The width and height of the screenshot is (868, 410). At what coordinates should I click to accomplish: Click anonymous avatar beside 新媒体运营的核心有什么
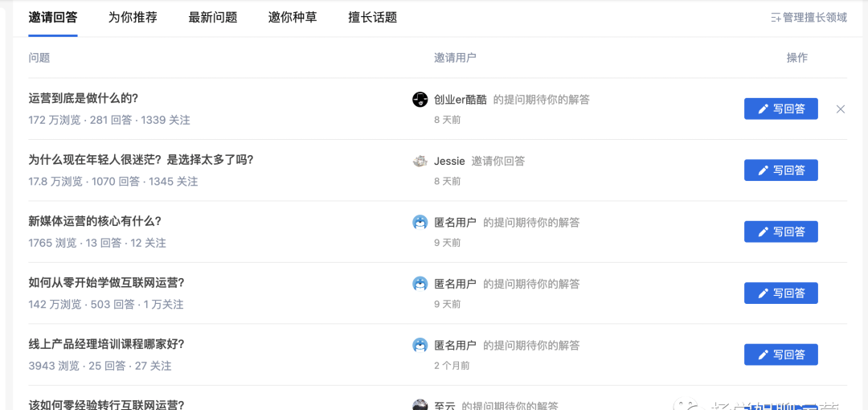[x=420, y=223]
